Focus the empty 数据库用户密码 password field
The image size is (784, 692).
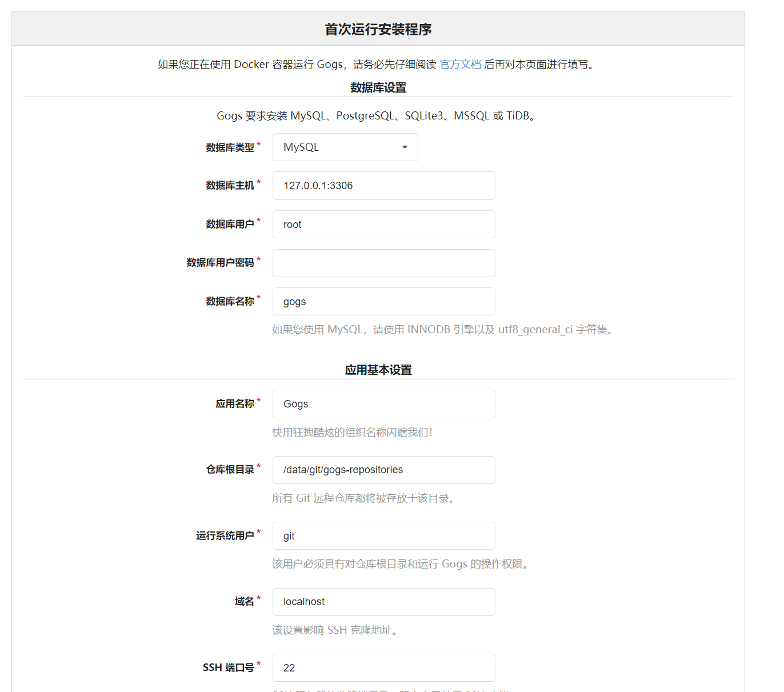point(383,263)
